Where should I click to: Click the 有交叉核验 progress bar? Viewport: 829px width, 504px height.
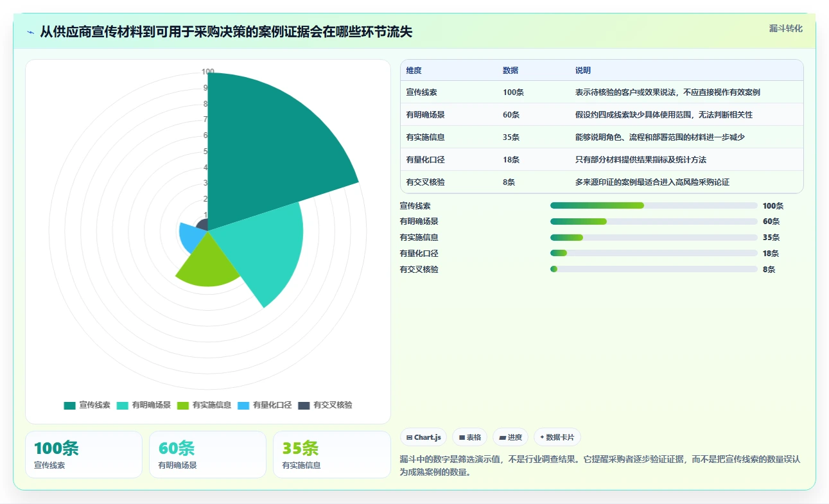[x=654, y=270]
